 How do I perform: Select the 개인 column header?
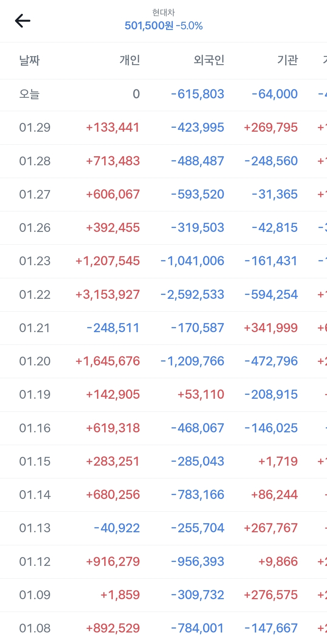click(x=130, y=60)
